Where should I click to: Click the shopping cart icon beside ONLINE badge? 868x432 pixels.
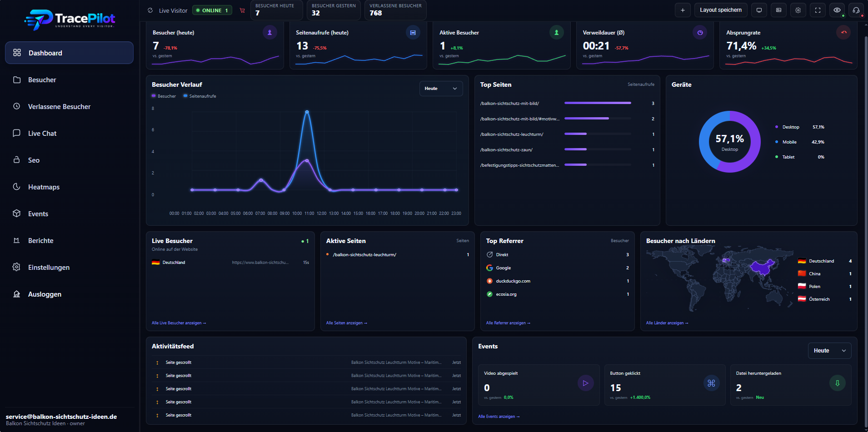242,10
